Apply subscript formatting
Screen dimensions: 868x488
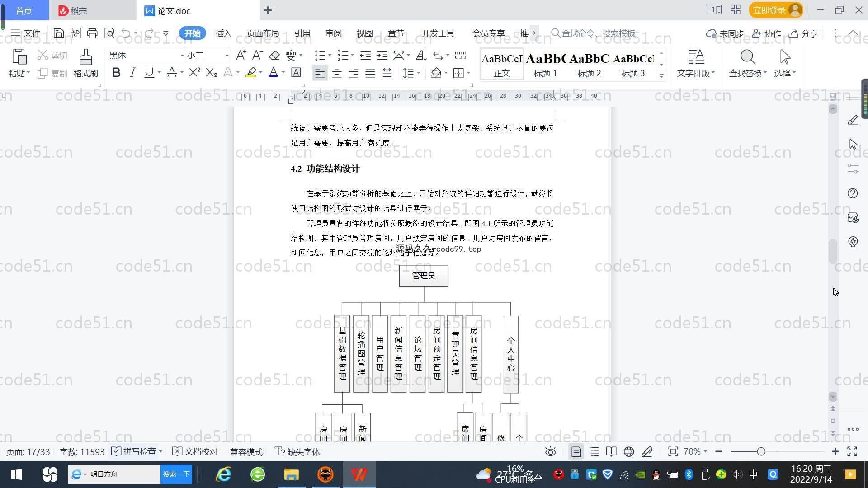tap(211, 72)
